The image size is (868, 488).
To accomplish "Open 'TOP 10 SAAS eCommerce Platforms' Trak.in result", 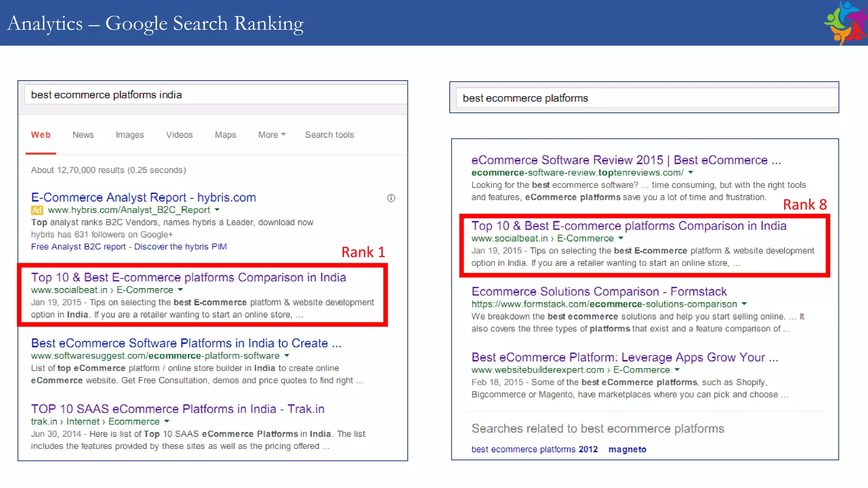I will pos(178,409).
